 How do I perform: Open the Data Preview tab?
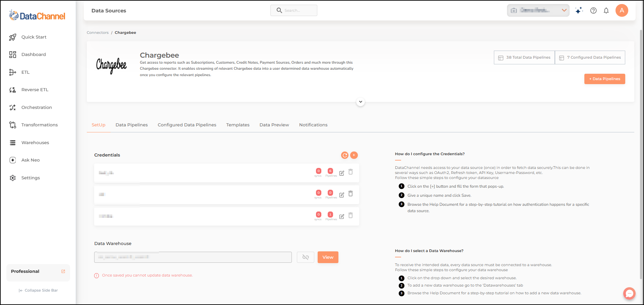tap(274, 125)
